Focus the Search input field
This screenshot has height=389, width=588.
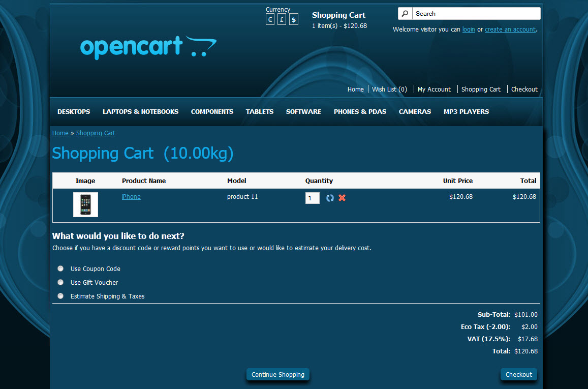click(476, 14)
